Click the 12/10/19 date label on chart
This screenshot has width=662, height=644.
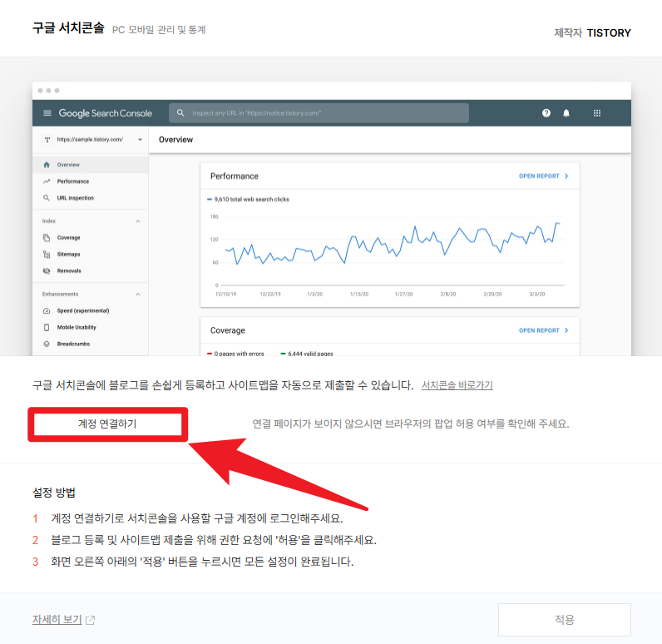click(226, 294)
